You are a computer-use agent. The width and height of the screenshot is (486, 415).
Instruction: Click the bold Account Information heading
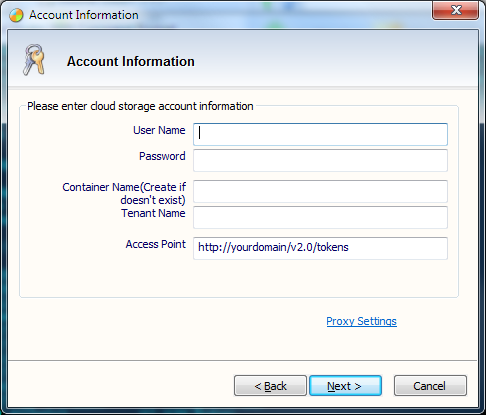pos(131,61)
